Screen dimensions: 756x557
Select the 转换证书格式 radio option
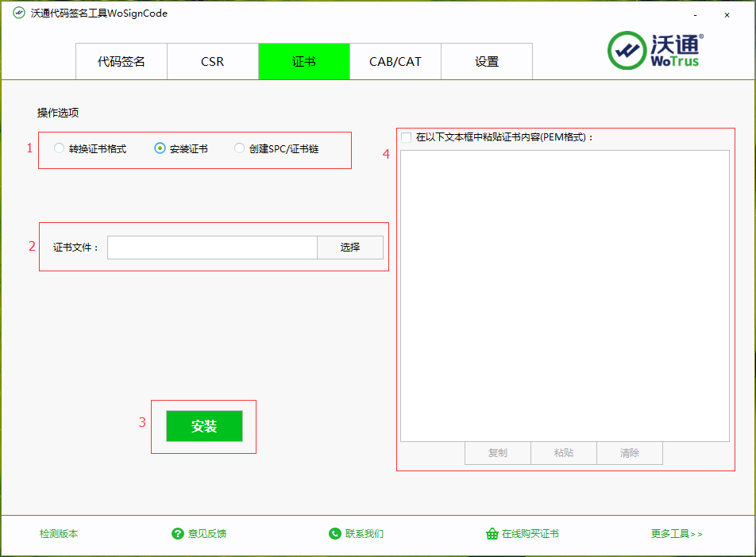(60, 148)
